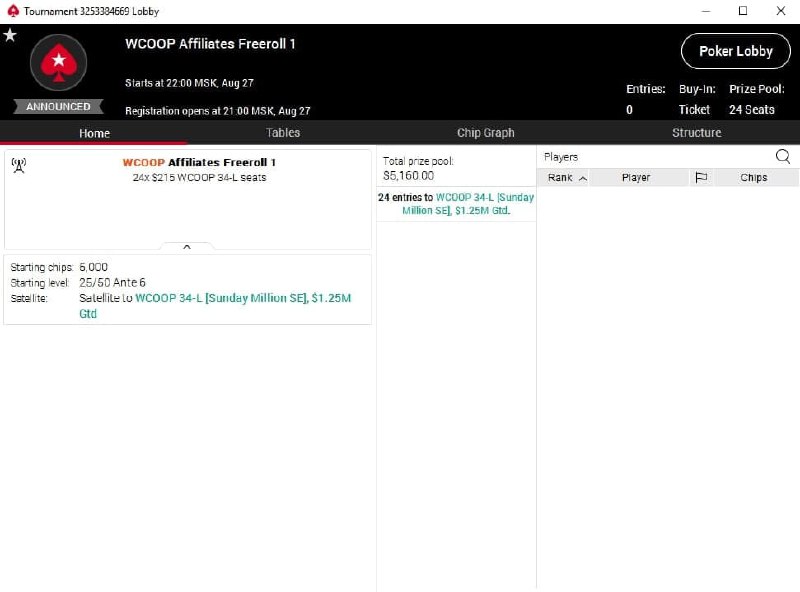Open the Structure tab

[696, 133]
